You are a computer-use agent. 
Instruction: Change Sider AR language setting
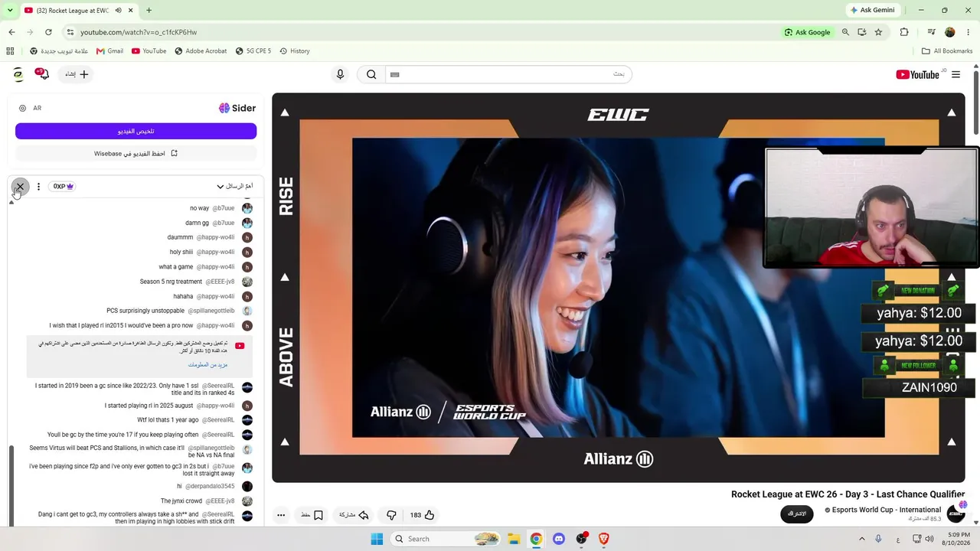31,108
